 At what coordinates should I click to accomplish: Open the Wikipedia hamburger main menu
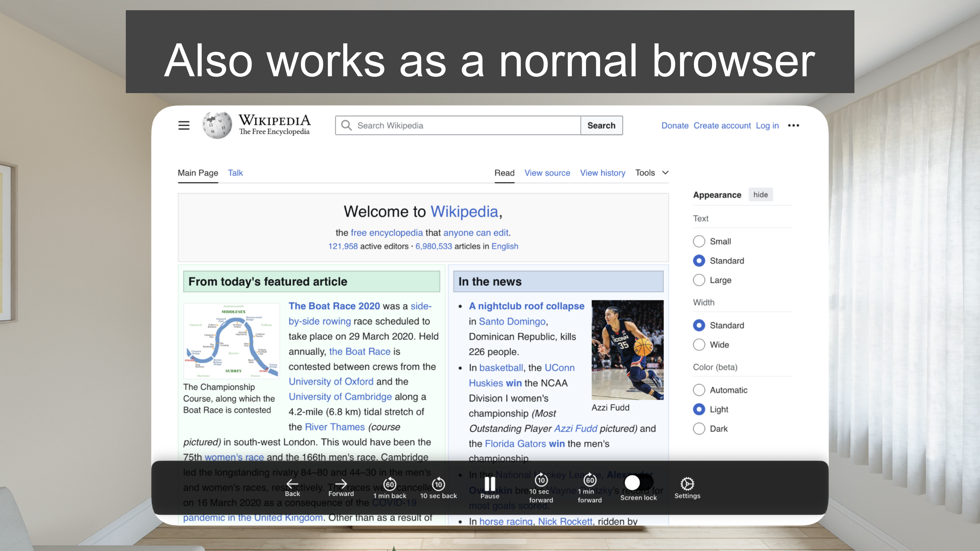coord(184,126)
